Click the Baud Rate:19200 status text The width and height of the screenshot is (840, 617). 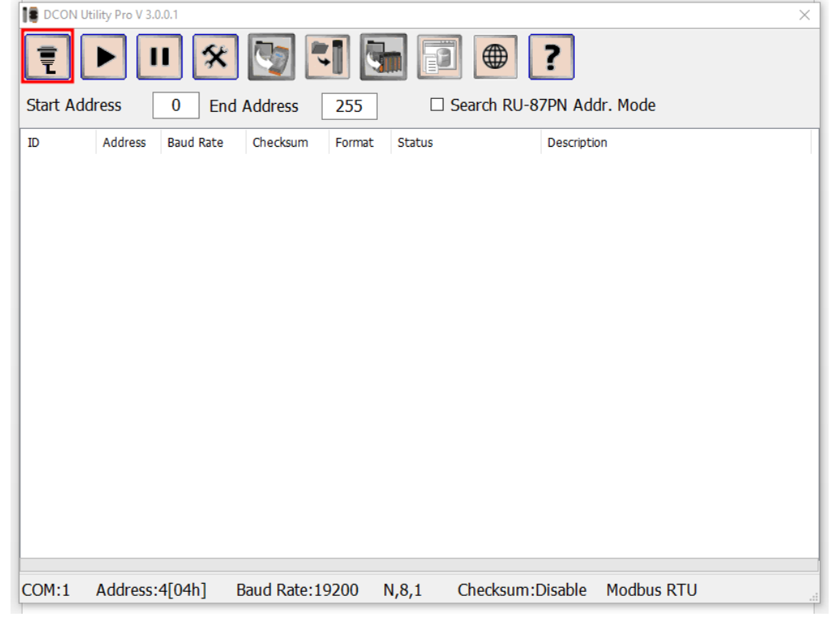[298, 589]
